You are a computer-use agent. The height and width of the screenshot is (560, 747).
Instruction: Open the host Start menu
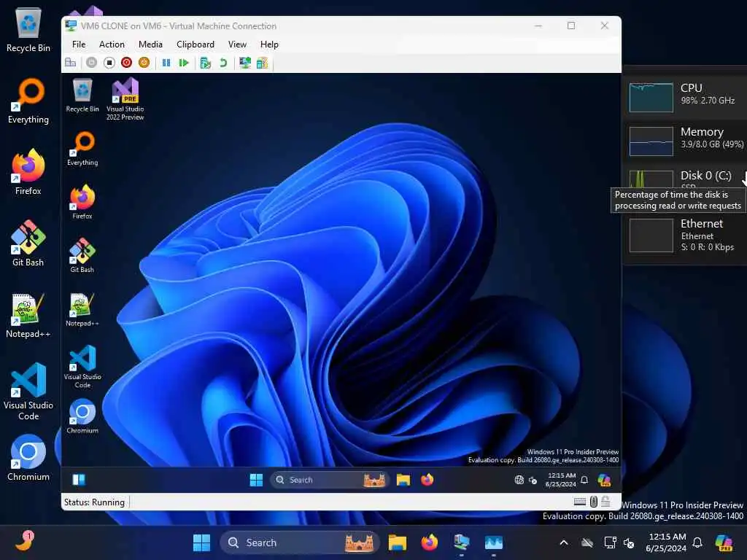click(x=201, y=542)
